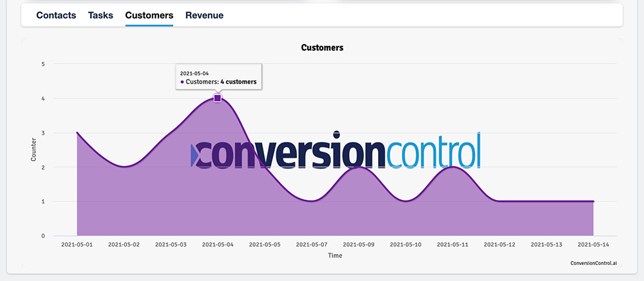Click the '4 customers' tooltip box
The width and height of the screenshot is (644, 281).
click(218, 78)
